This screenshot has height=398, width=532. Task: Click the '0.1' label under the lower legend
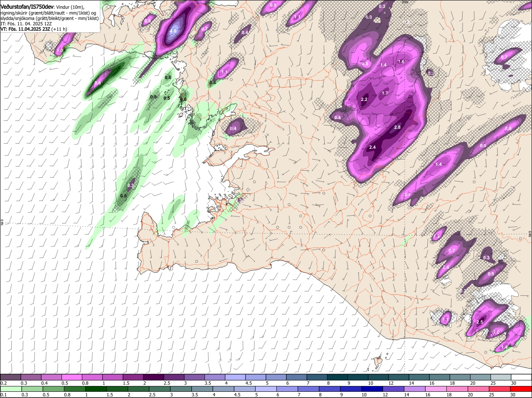[3, 395]
